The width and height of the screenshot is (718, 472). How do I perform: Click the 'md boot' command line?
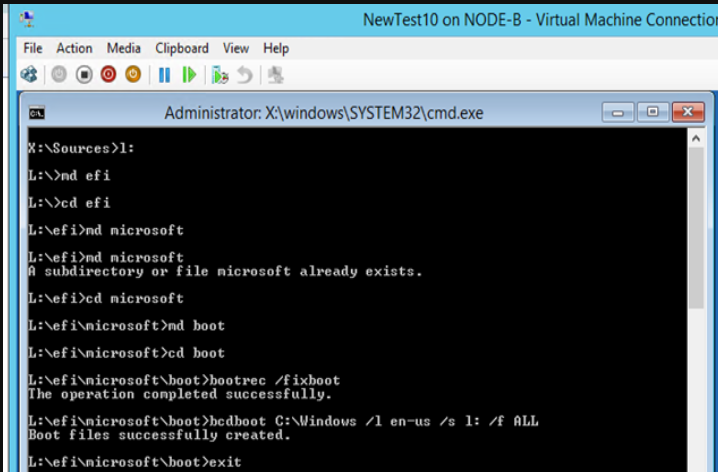coord(126,326)
